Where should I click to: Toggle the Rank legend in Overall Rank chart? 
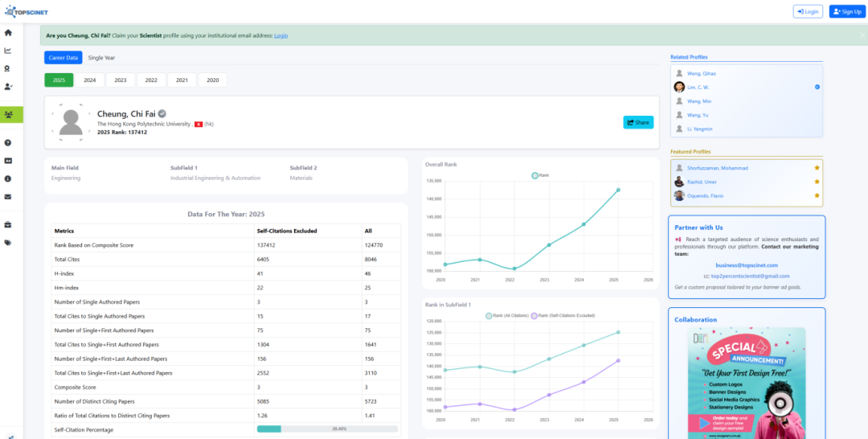click(540, 175)
